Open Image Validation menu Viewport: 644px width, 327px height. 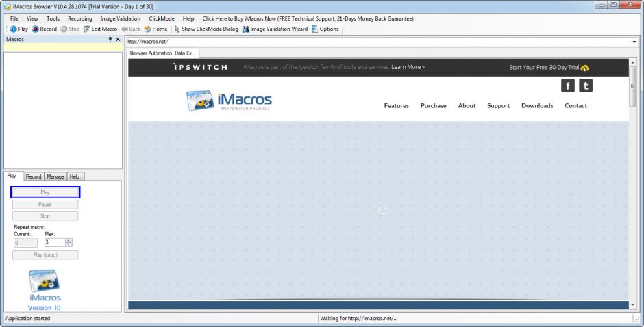(x=121, y=19)
